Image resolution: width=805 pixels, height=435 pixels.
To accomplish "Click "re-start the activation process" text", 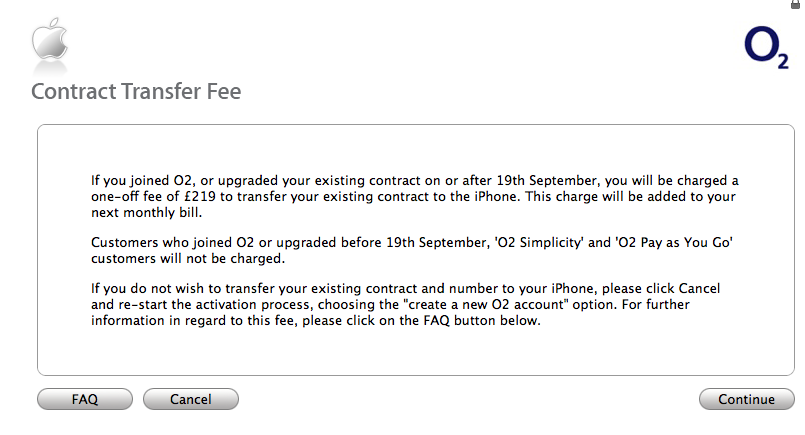I will (x=214, y=305).
